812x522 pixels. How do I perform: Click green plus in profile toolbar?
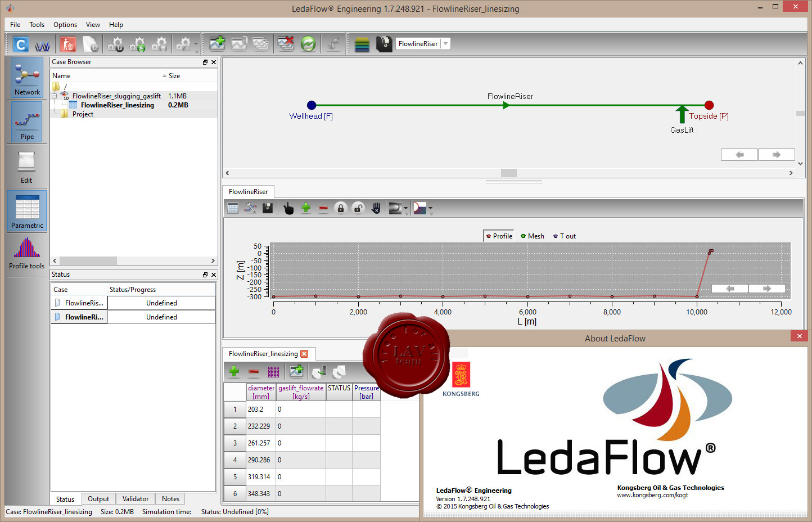pyautogui.click(x=306, y=208)
